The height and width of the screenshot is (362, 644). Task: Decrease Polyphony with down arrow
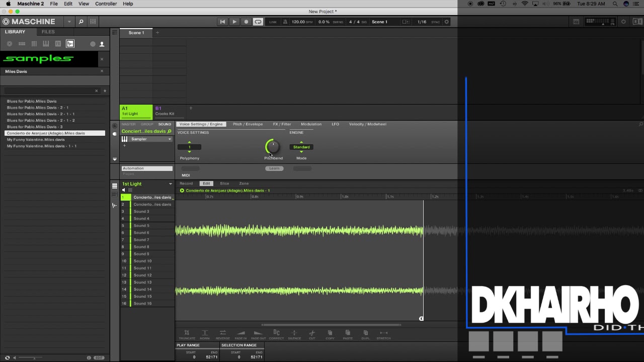pyautogui.click(x=189, y=151)
